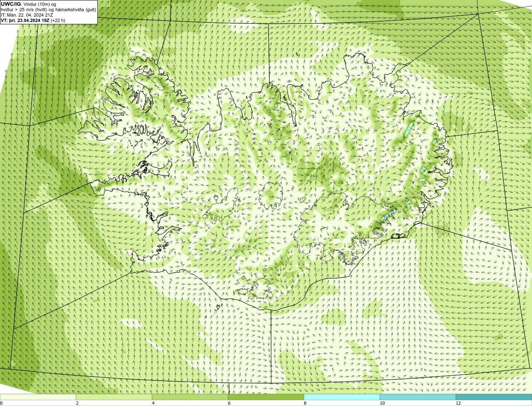Click the light cyan 8–10 m/s legend swatch
Image resolution: width=532 pixels, height=406 pixels.
point(342,397)
